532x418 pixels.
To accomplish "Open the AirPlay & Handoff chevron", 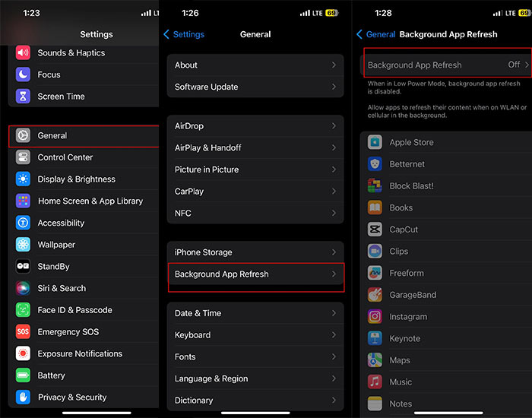I will click(x=334, y=147).
